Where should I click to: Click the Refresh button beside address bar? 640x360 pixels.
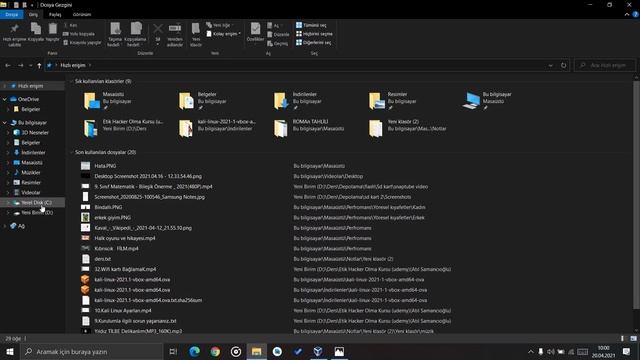pyautogui.click(x=563, y=65)
